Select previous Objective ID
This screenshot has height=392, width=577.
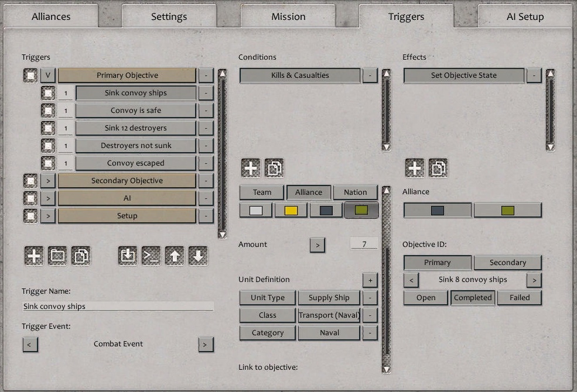point(411,280)
